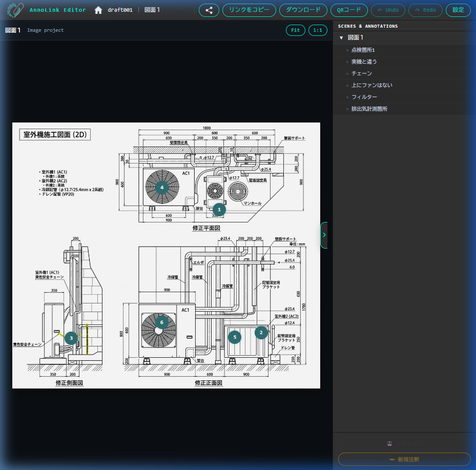Collapse the 図面1 scene tree node

click(341, 38)
